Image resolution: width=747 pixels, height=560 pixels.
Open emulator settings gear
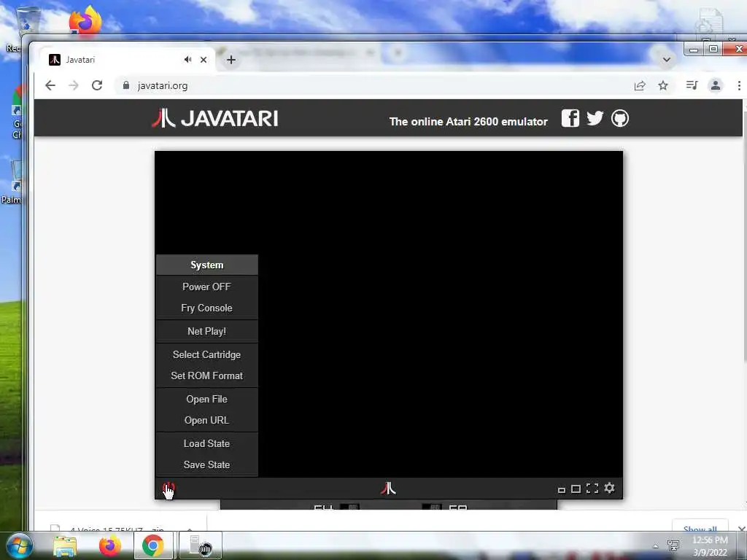pyautogui.click(x=609, y=488)
